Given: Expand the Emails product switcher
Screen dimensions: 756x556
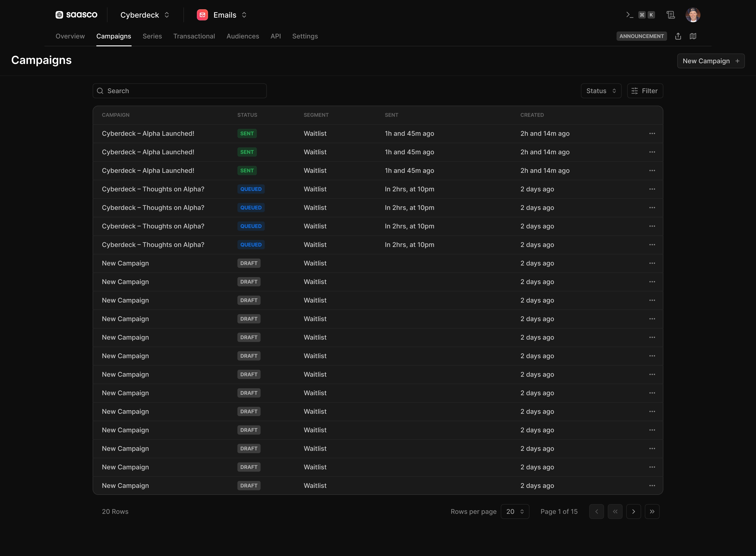Looking at the screenshot, I should click(230, 15).
